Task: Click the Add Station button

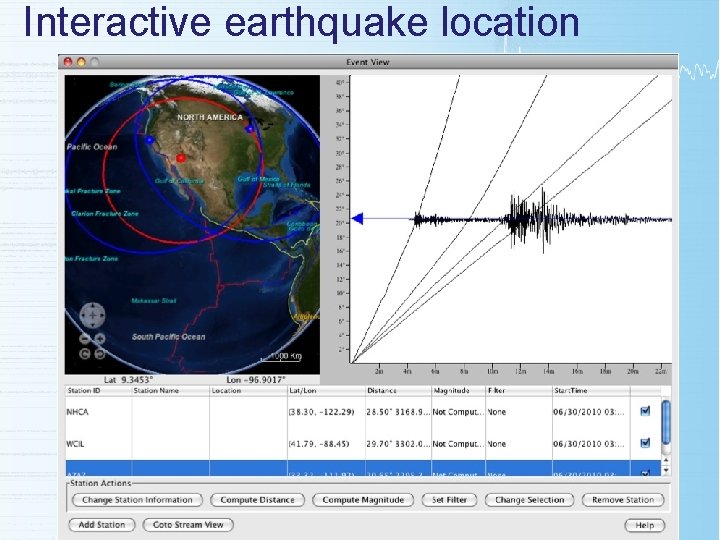Action: (x=102, y=525)
